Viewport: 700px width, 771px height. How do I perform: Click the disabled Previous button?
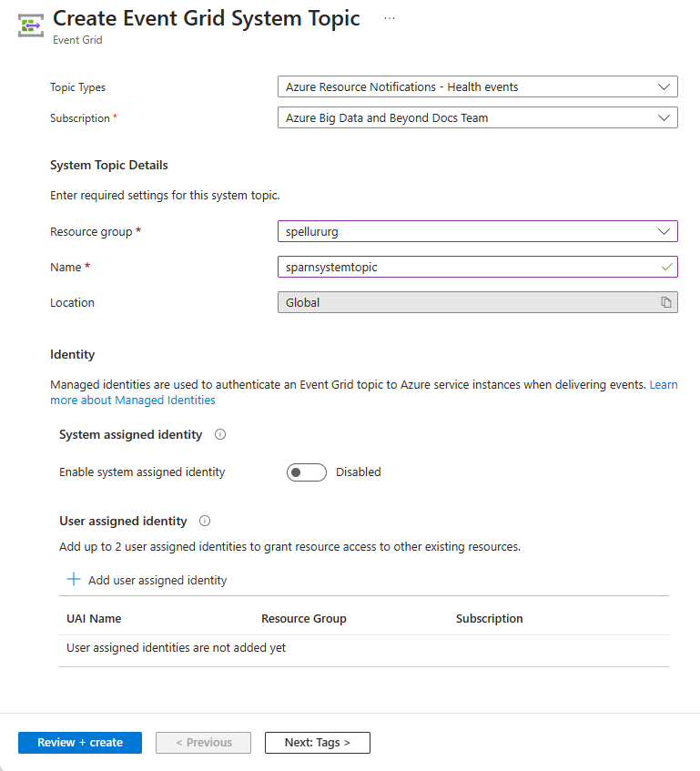coord(203,743)
